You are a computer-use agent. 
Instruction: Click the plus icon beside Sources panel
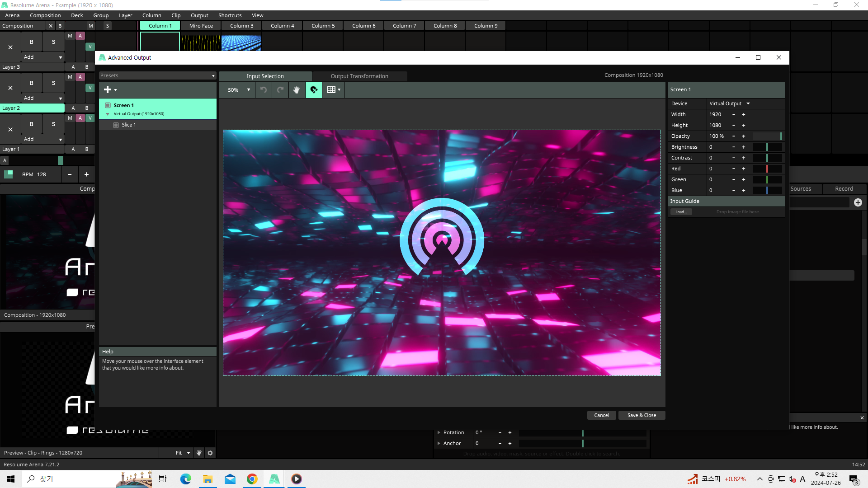(858, 202)
